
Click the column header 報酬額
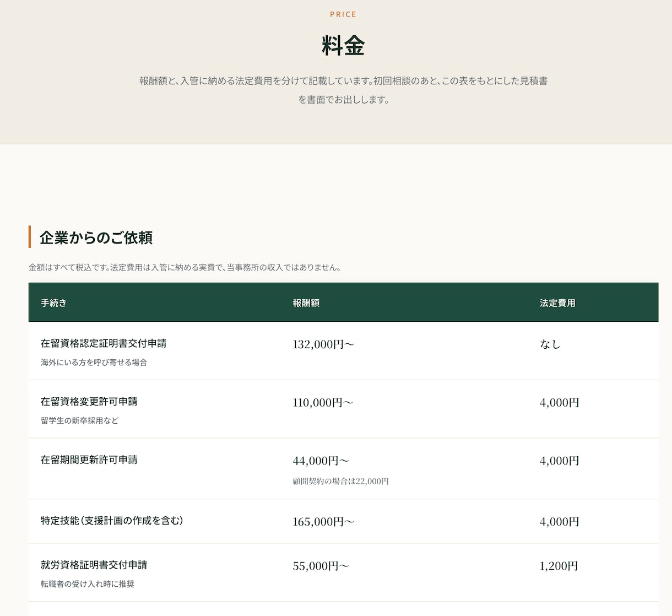(306, 302)
